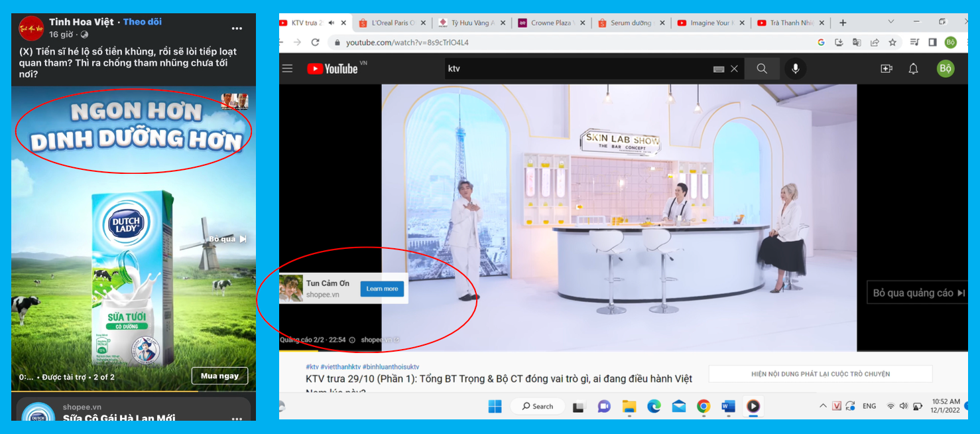Show hidden system tray icons

click(823, 406)
